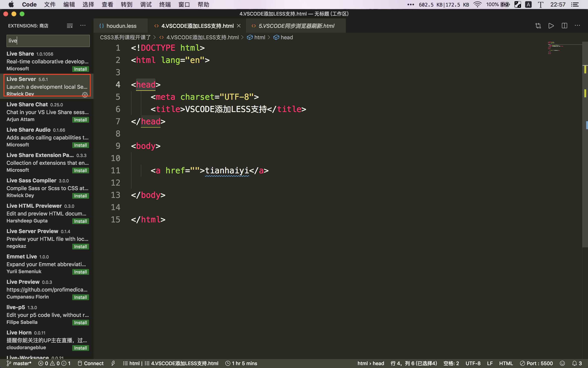This screenshot has width=588, height=368.
Task: Open the 调试 menu
Action: (x=146, y=4)
